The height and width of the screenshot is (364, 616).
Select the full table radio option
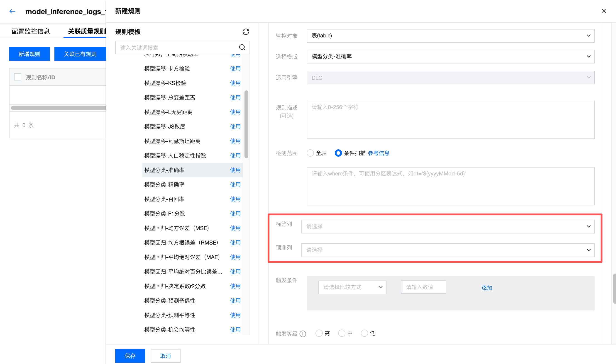point(310,153)
